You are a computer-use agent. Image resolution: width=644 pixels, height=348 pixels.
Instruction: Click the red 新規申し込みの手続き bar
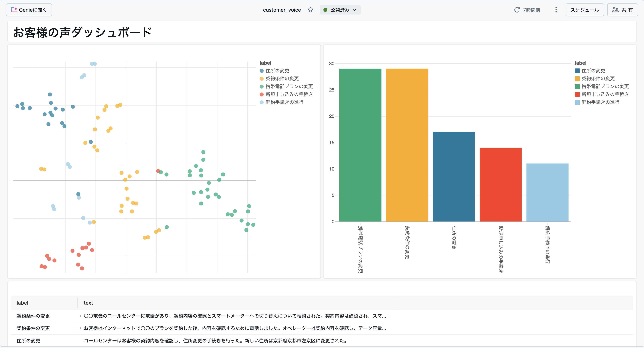click(x=500, y=185)
